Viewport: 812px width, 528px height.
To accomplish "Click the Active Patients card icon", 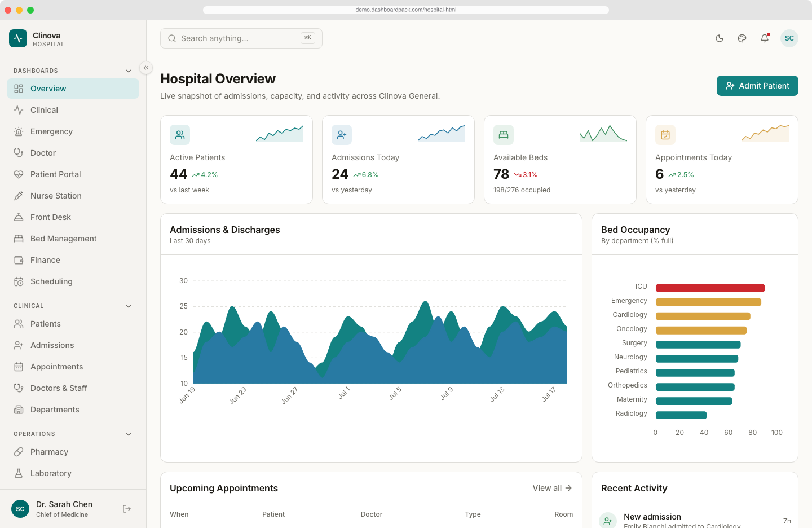I will coord(180,135).
